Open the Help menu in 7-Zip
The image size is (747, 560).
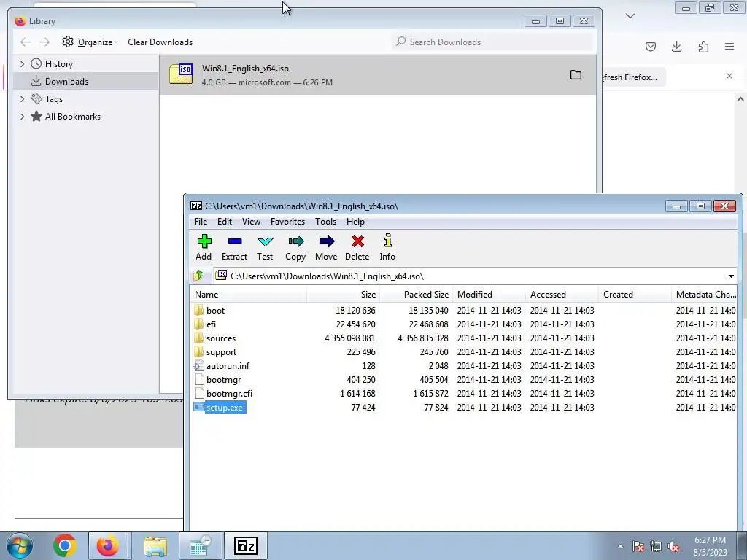(355, 222)
